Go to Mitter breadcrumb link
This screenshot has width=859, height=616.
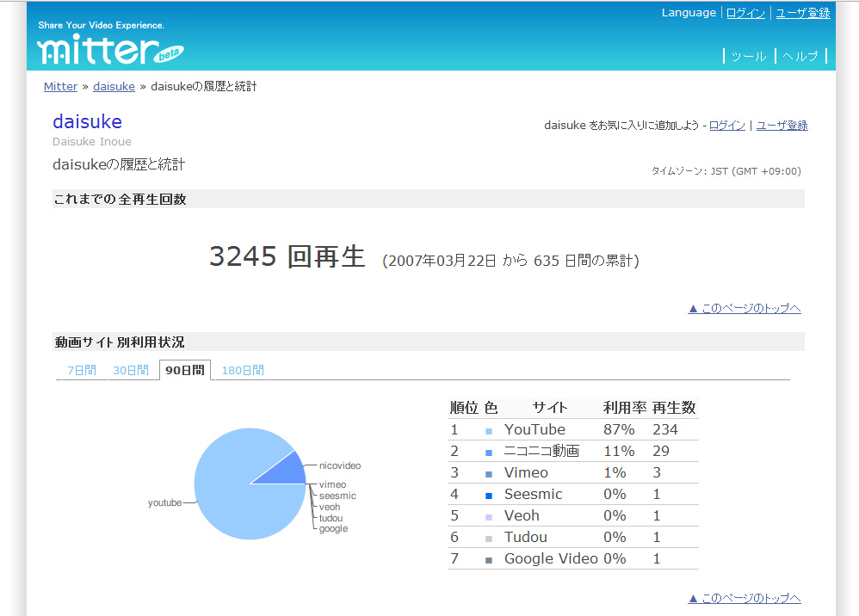(60, 87)
